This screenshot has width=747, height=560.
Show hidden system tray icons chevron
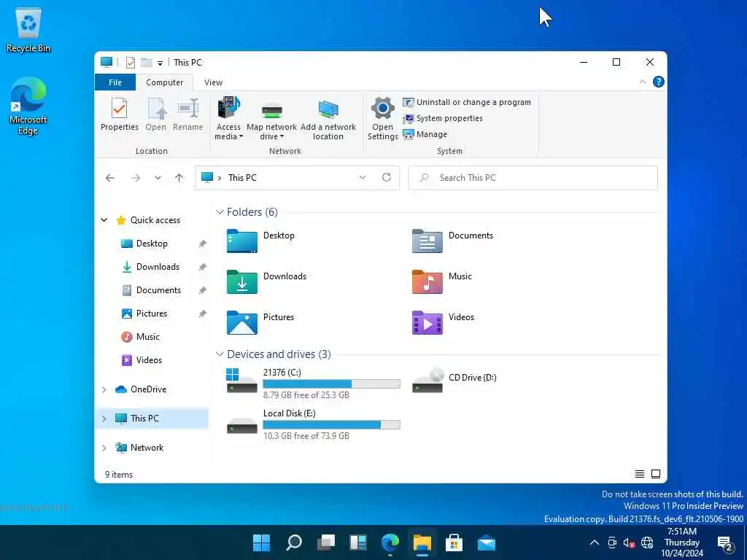[x=594, y=542]
